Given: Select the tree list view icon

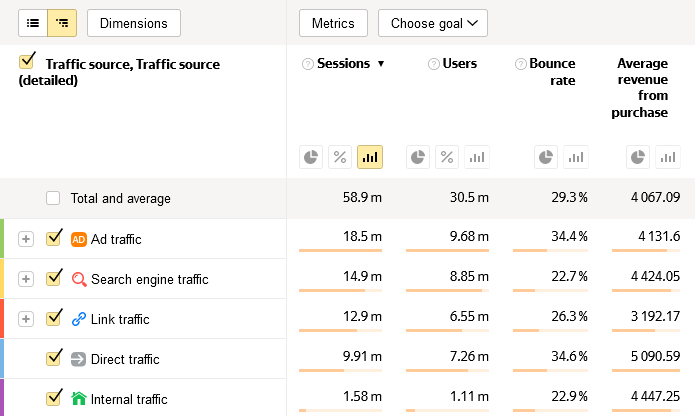Looking at the screenshot, I should click(x=63, y=22).
